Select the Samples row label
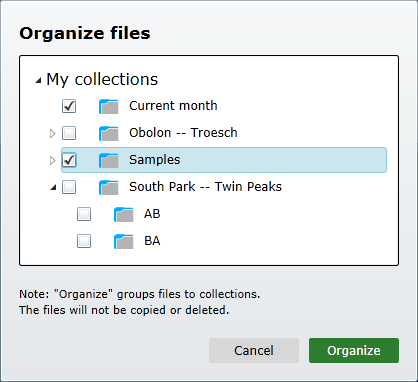The width and height of the screenshot is (418, 382). point(155,160)
